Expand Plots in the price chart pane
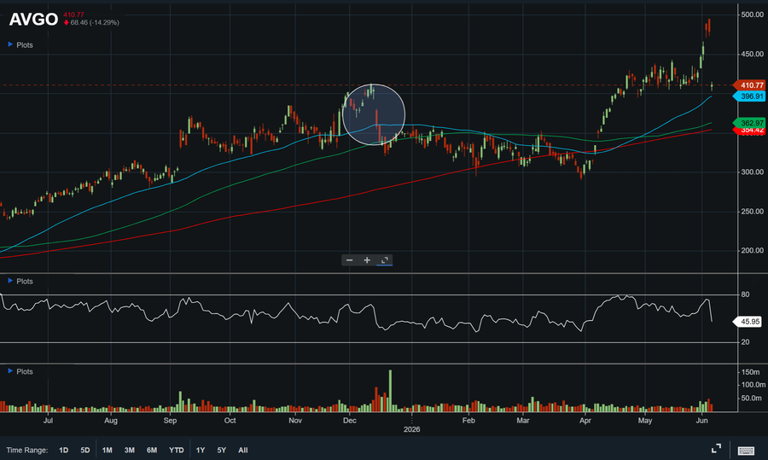768x460 pixels. point(20,45)
